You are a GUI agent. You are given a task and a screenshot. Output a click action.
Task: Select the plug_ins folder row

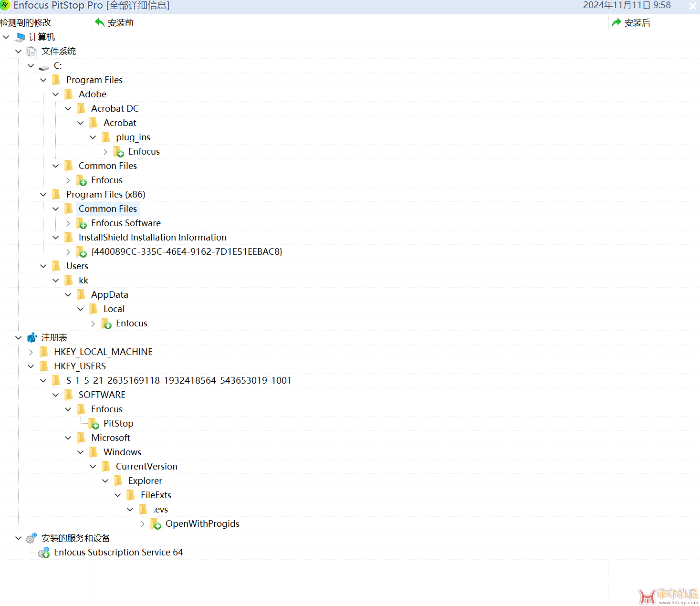point(133,137)
